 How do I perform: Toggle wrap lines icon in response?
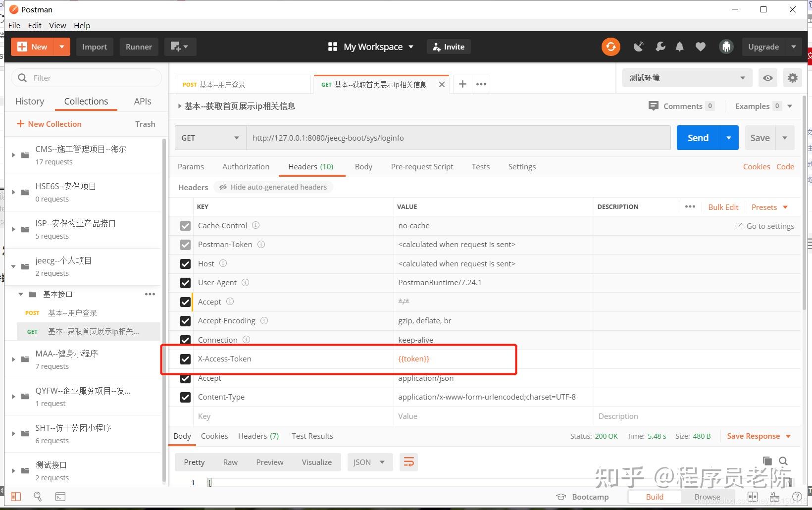(408, 462)
